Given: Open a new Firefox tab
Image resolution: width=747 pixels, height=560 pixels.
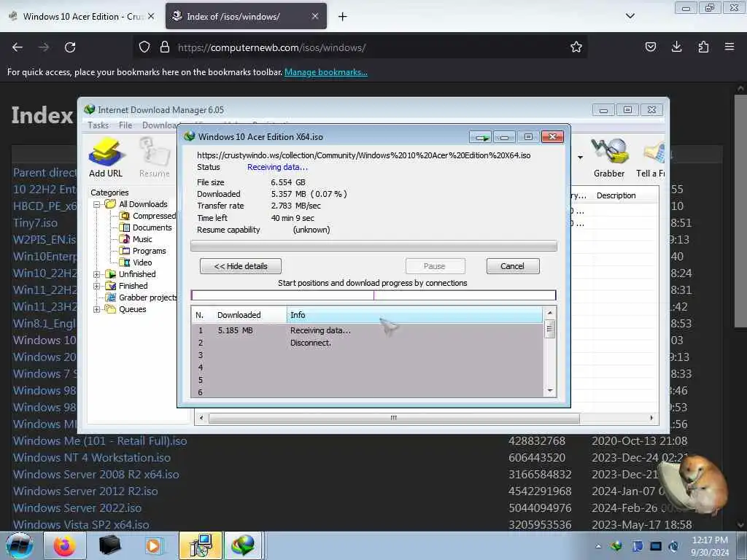Looking at the screenshot, I should click(343, 17).
